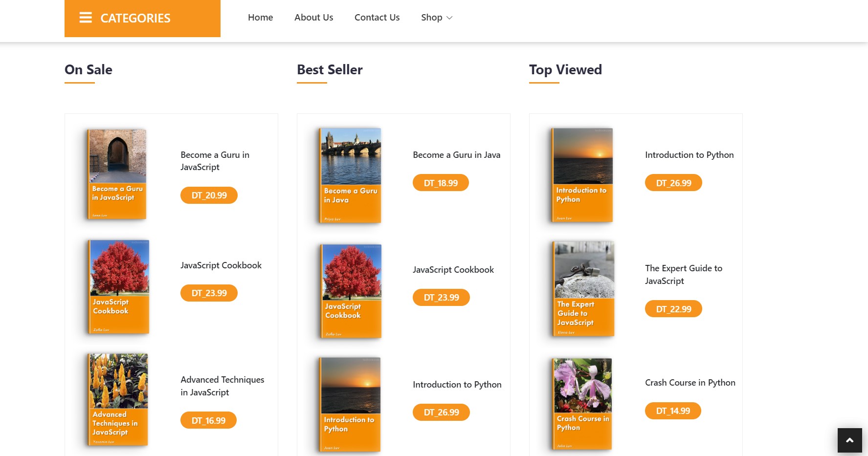Select 'Crash Course in Python' title
This screenshot has height=456, width=868.
690,382
